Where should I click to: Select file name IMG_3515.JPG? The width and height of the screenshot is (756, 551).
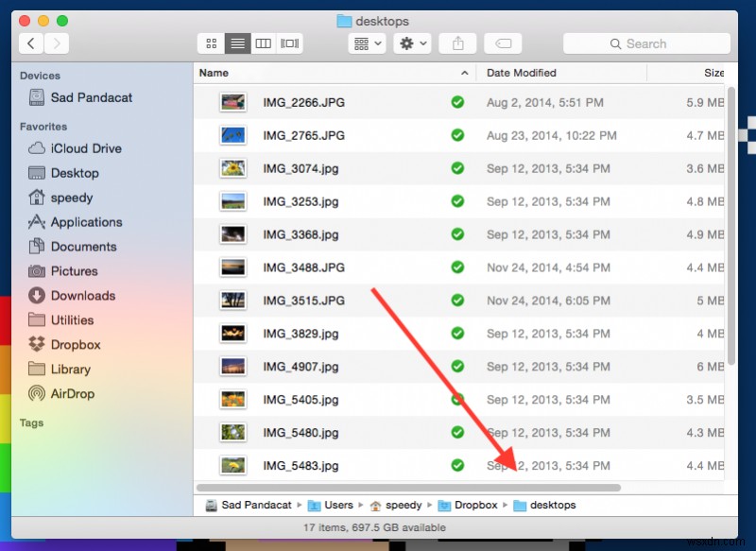(x=303, y=301)
